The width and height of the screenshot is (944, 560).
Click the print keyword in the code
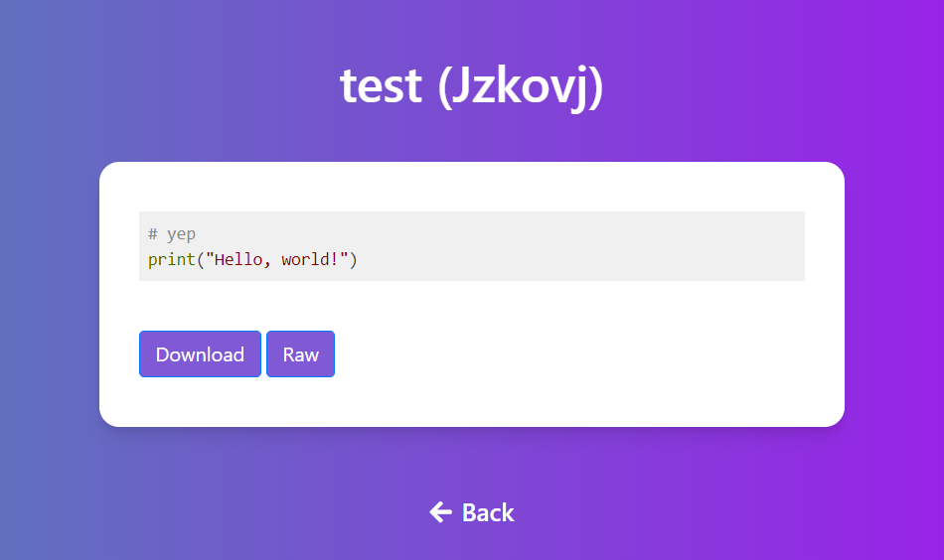coord(172,260)
